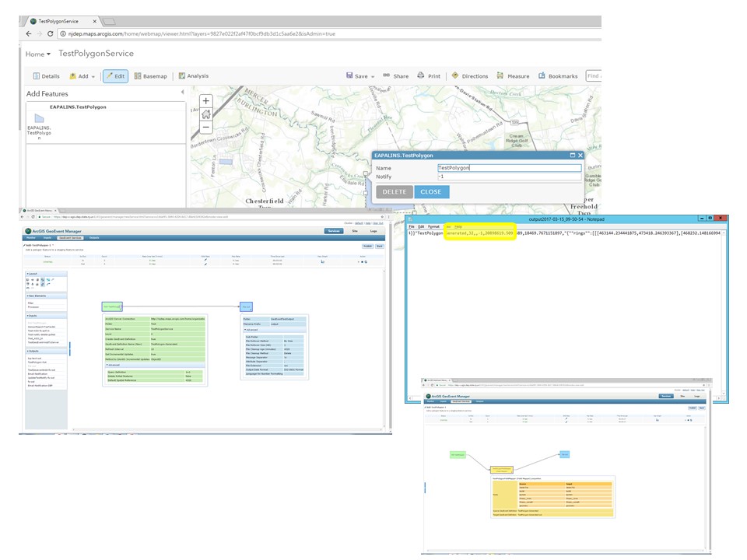747x560 pixels.
Task: Collapse the Add Features side panel
Action: click(182, 92)
